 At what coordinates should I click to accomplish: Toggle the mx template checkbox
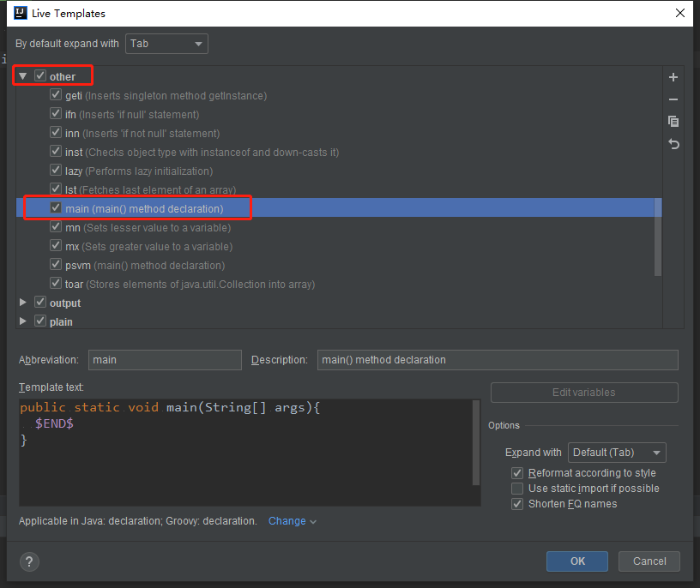(56, 245)
